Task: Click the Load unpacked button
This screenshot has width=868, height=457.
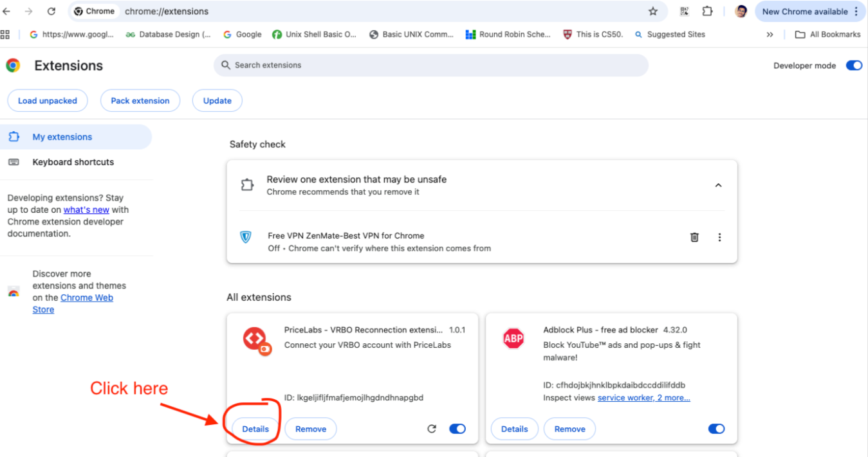Action: click(x=47, y=101)
